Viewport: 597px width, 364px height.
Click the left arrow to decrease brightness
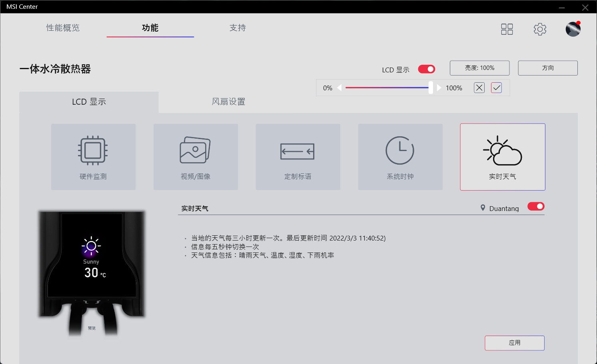coord(339,88)
